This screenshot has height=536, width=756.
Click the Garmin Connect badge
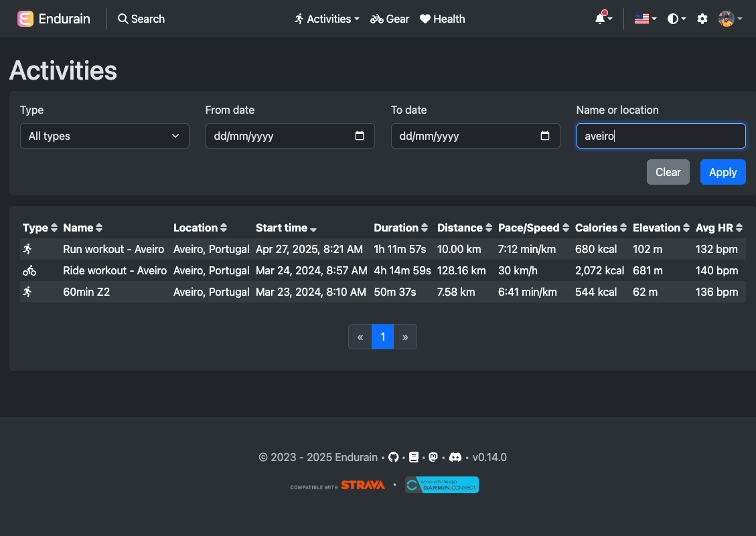click(x=442, y=485)
